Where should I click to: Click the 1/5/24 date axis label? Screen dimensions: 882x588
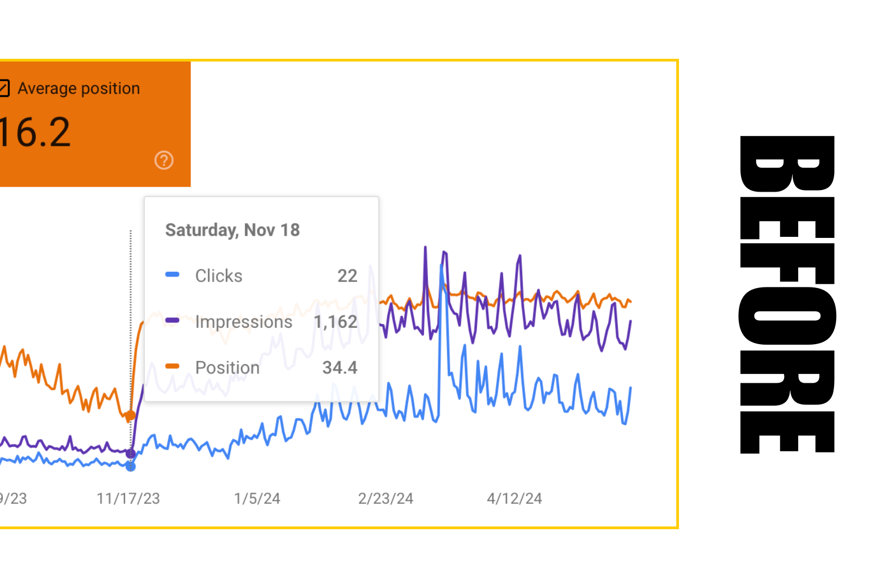(x=257, y=498)
